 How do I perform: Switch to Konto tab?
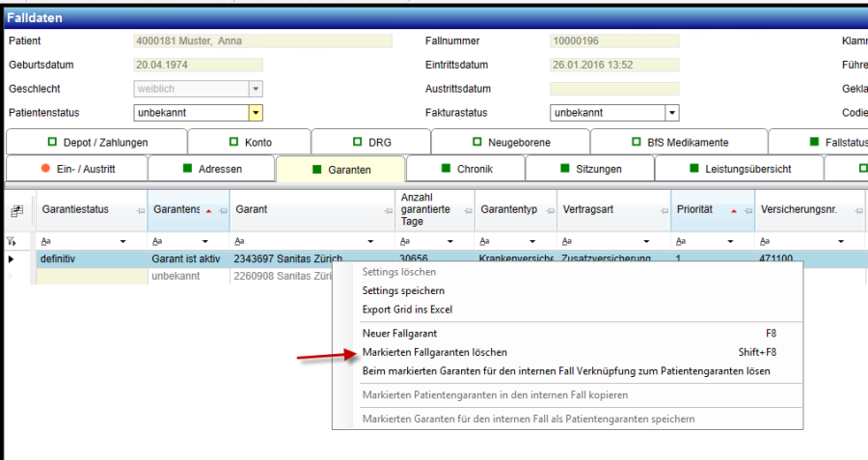250,143
